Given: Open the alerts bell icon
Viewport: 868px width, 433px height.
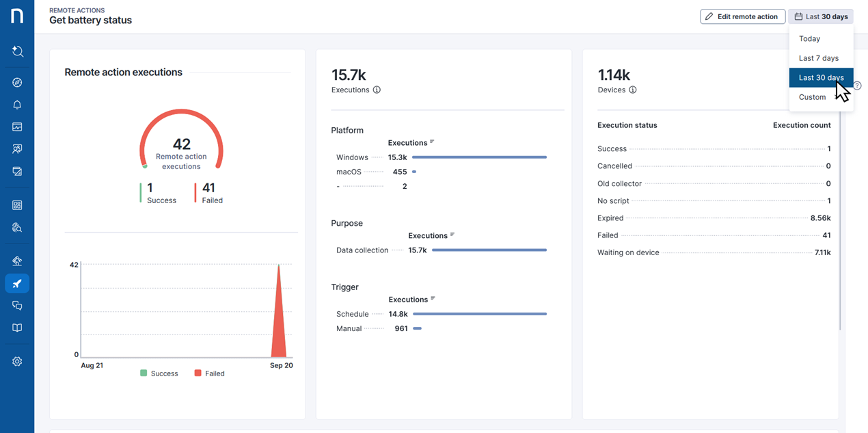Looking at the screenshot, I should [x=17, y=105].
